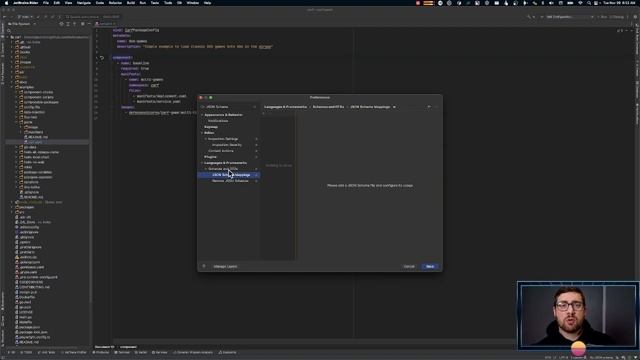Viewport: 640px width, 360px height.
Task: Open the Services tool window tab
Action: [x=160, y=352]
